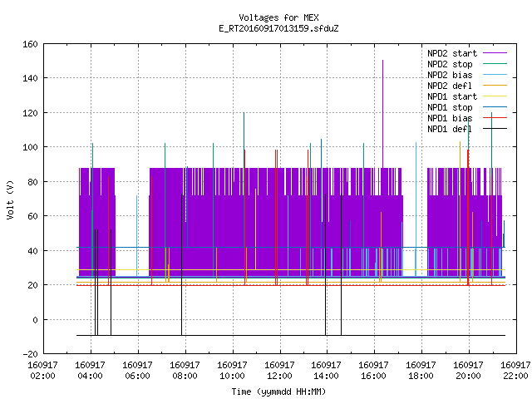Click the -20 value on the y-axis
Viewport: 532px width, 399px height.
[x=30, y=354]
